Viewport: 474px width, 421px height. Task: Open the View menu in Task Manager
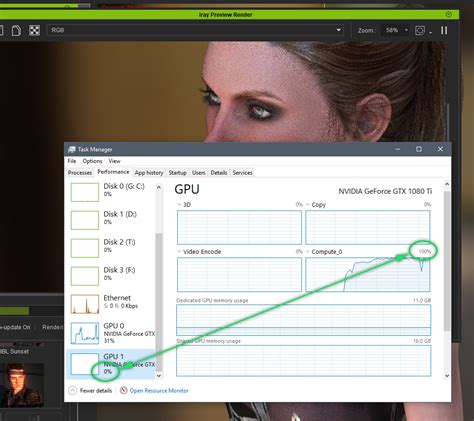[114, 161]
